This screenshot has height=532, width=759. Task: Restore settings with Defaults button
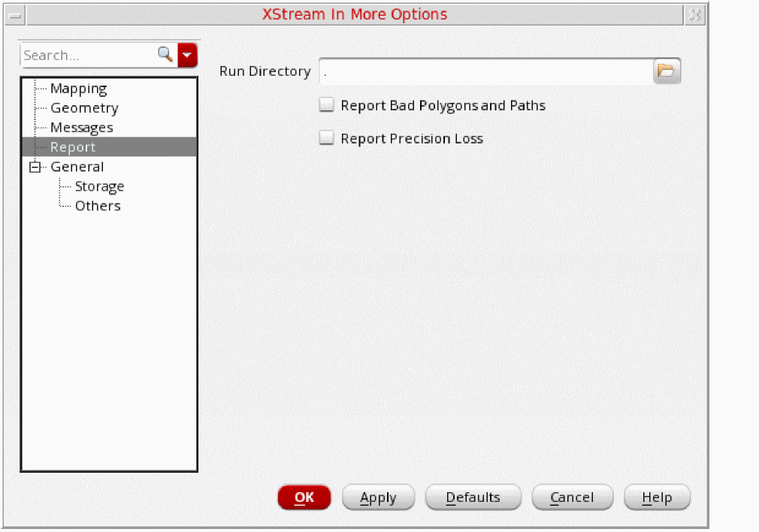(x=473, y=497)
